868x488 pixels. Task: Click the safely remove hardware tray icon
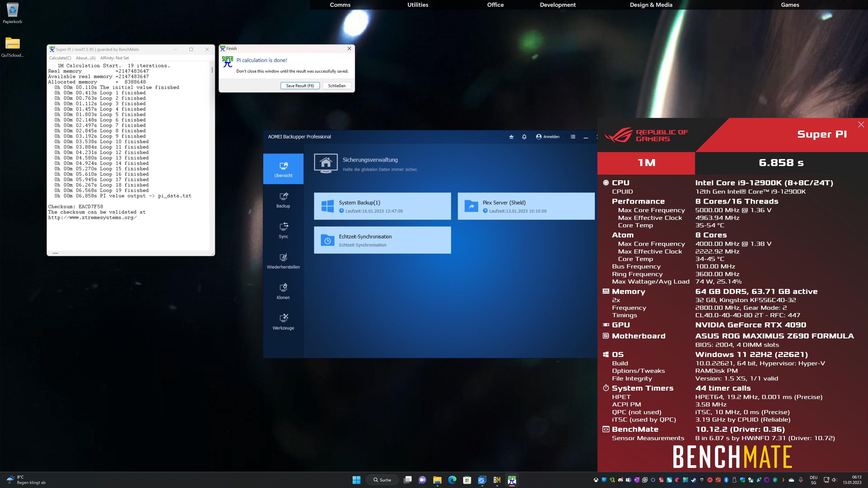click(x=735, y=480)
